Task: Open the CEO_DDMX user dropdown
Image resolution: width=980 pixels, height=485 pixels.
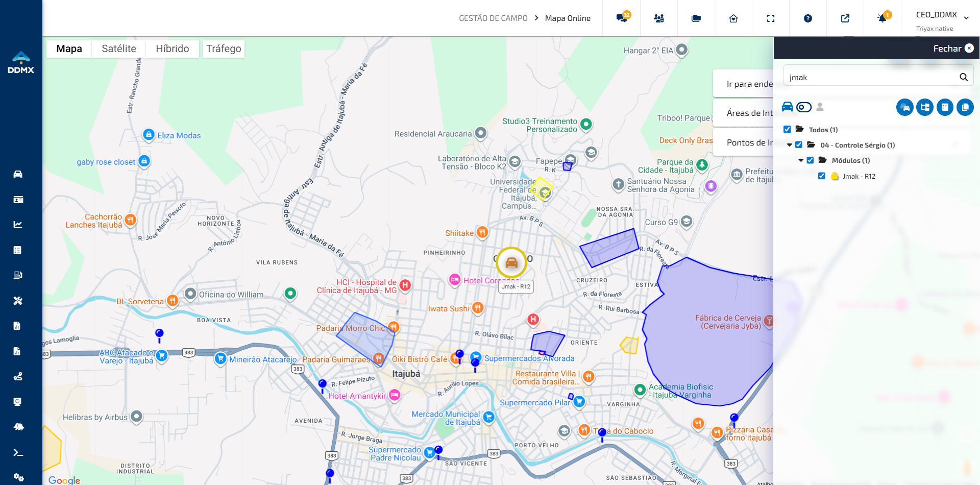Action: click(942, 18)
